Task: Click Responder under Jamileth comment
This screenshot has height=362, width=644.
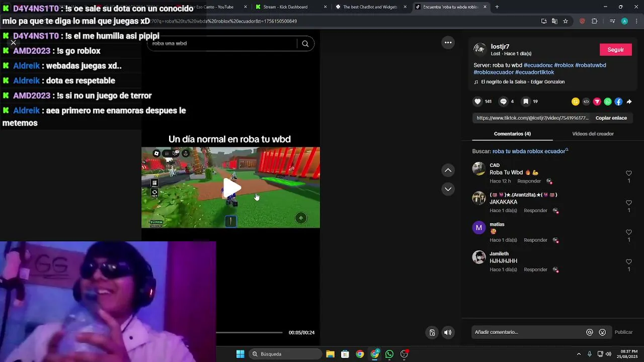Action: click(535, 269)
